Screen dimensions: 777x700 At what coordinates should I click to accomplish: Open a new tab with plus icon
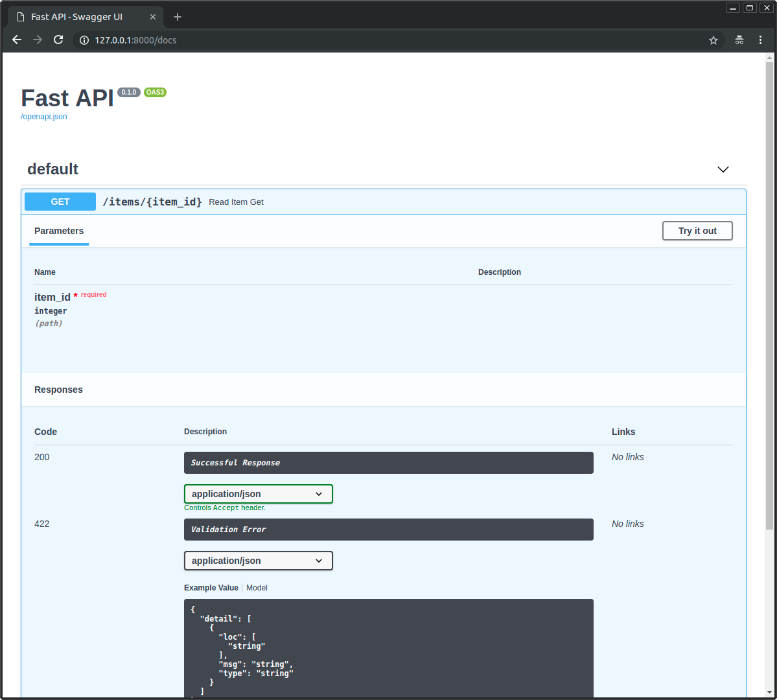[x=178, y=17]
